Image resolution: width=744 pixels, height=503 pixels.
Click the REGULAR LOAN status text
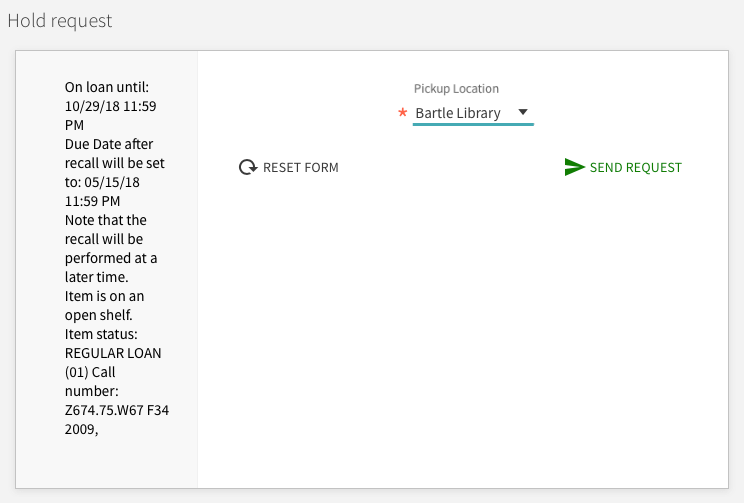(112, 353)
